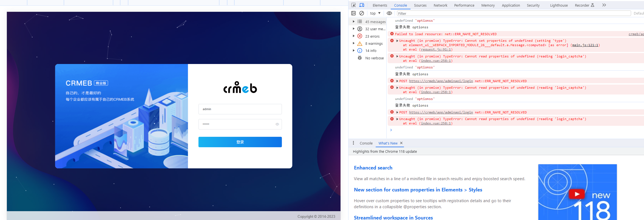The width and height of the screenshot is (644, 220).
Task: Close the What's New drawer tab
Action: tap(401, 143)
